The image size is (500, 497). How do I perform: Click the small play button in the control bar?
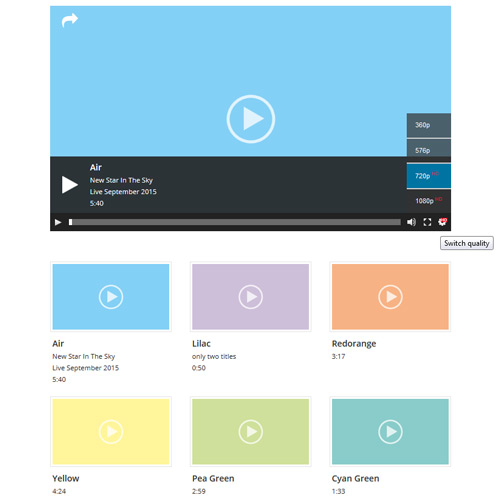(58, 222)
